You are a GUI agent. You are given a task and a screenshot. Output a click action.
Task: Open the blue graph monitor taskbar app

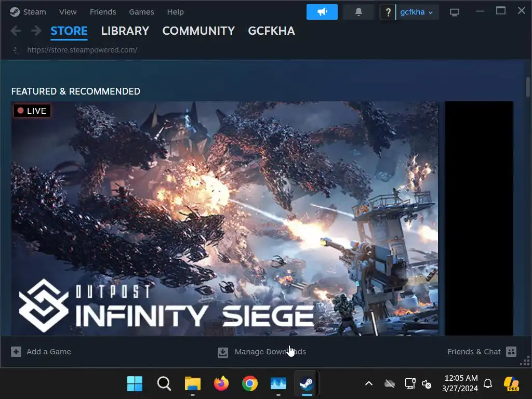(x=278, y=384)
